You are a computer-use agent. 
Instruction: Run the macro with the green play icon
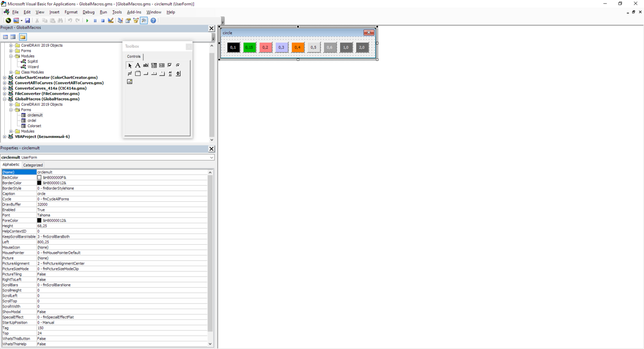point(87,21)
